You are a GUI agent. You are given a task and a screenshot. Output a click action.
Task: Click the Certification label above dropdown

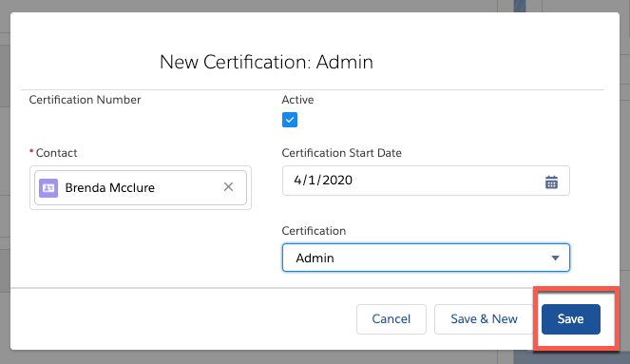[x=314, y=231]
